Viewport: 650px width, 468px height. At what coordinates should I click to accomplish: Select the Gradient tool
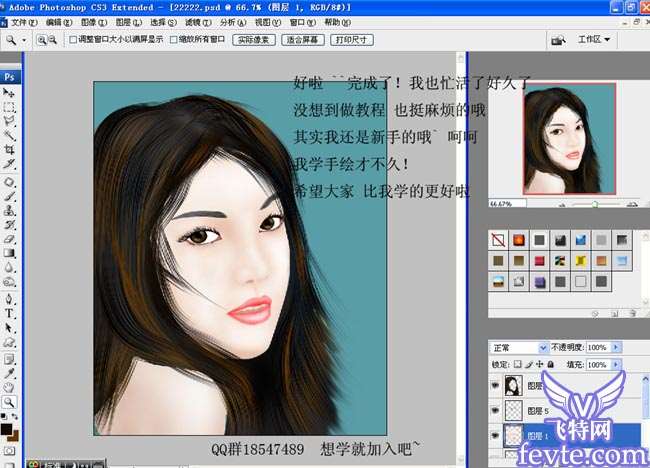point(9,253)
